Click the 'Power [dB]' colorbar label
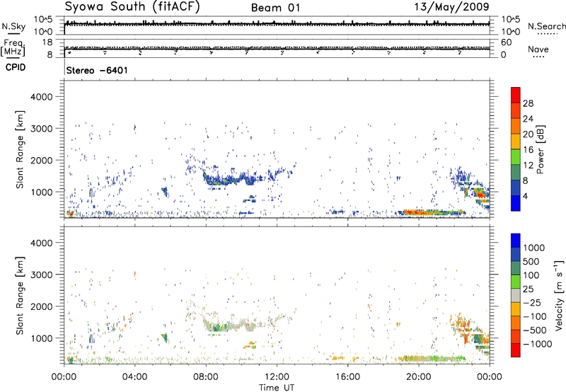The width and height of the screenshot is (566, 392). pyautogui.click(x=541, y=149)
